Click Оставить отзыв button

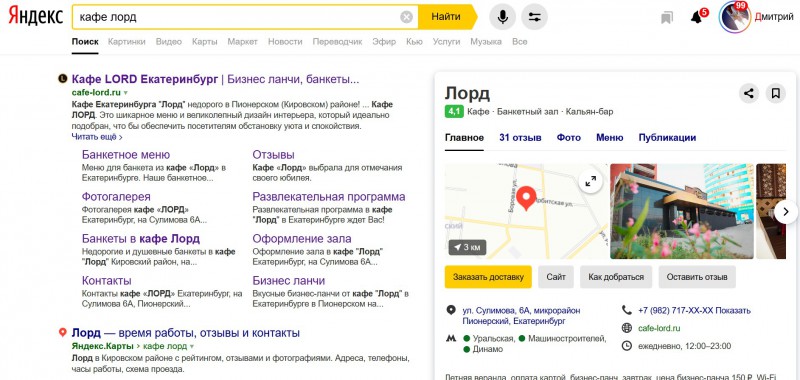[697, 277]
